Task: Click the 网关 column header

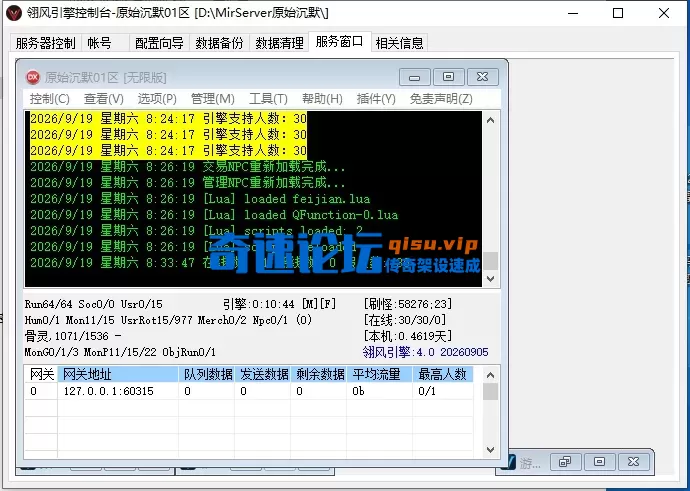Action: pos(41,374)
